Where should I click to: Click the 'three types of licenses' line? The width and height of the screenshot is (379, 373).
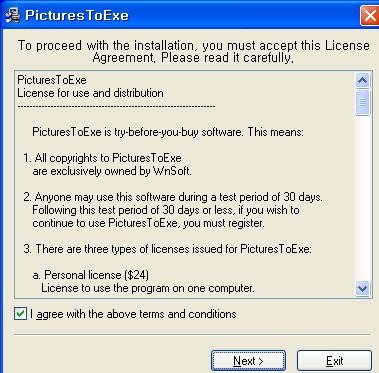pos(168,249)
